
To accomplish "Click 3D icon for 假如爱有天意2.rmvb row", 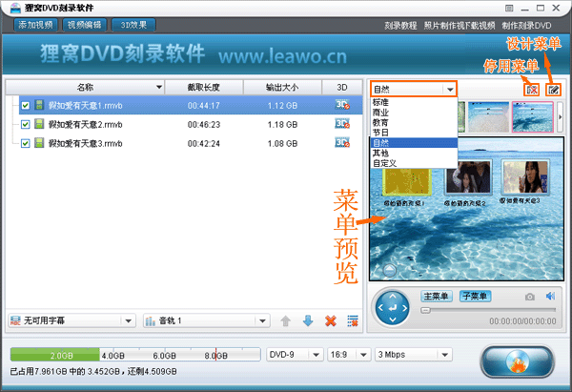I will coord(342,124).
